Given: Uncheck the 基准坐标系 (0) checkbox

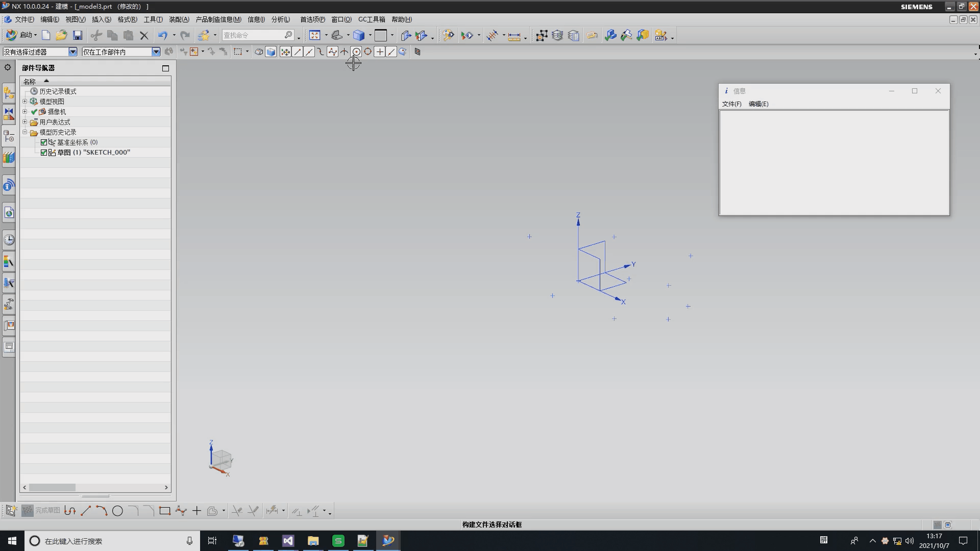Looking at the screenshot, I should click(44, 142).
